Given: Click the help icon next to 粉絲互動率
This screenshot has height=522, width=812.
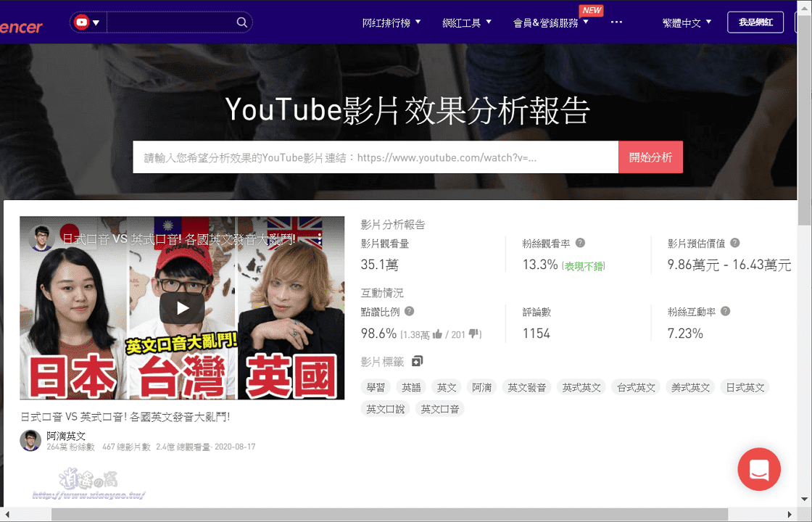Looking at the screenshot, I should click(x=725, y=311).
